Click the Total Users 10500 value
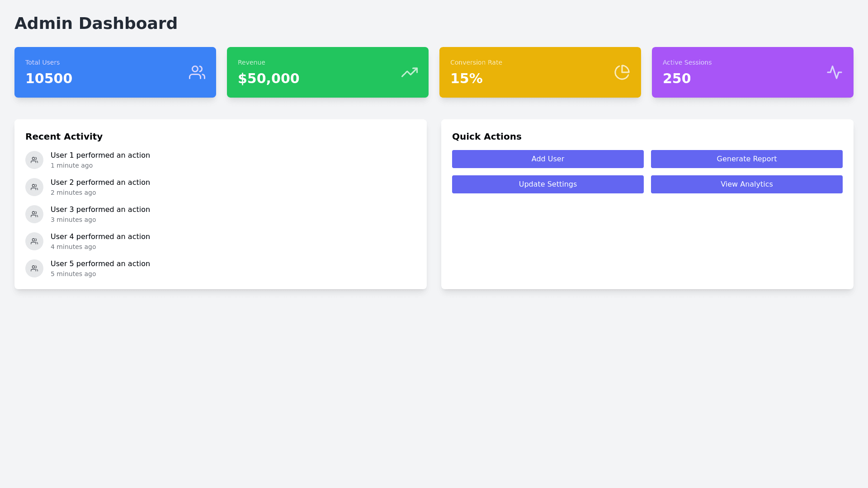 point(49,79)
